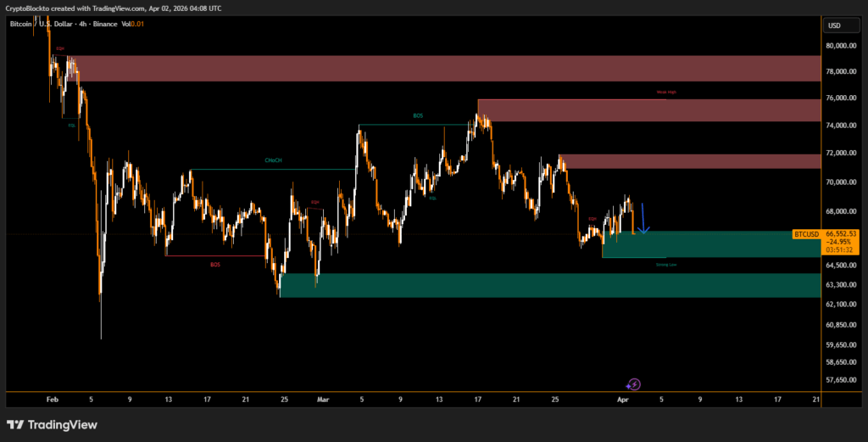Image resolution: width=868 pixels, height=442 pixels.
Task: Open the USD currency dropdown
Action: coord(834,25)
